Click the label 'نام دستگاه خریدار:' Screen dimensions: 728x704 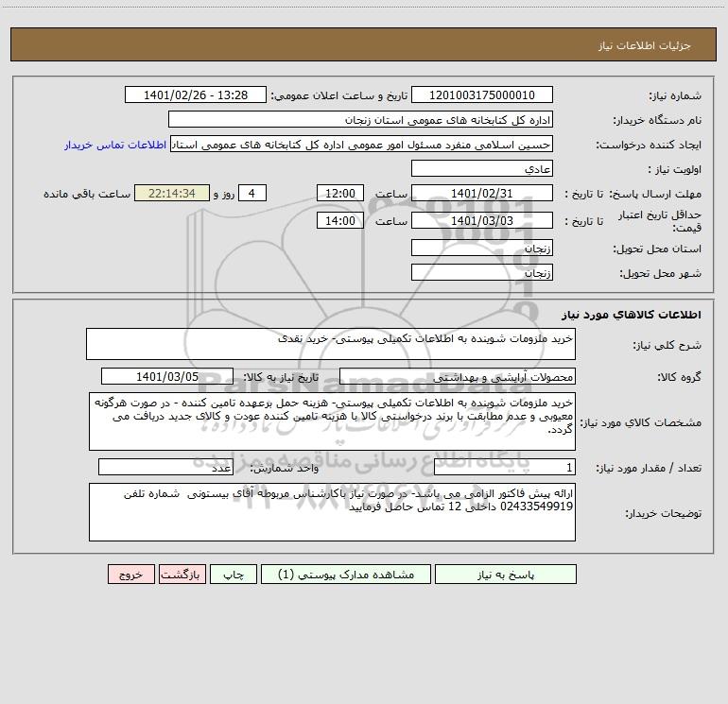point(657,121)
